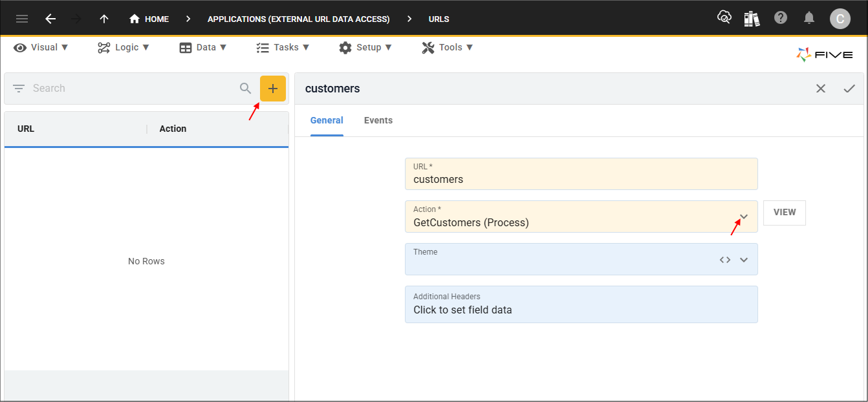
Task: Sort by URL column header
Action: click(26, 129)
